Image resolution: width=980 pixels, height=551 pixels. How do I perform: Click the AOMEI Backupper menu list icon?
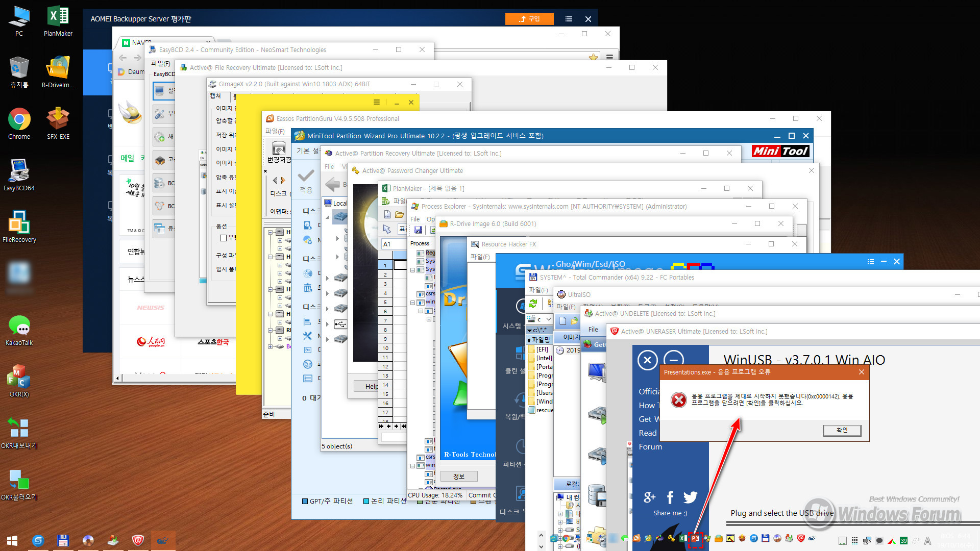click(x=569, y=19)
